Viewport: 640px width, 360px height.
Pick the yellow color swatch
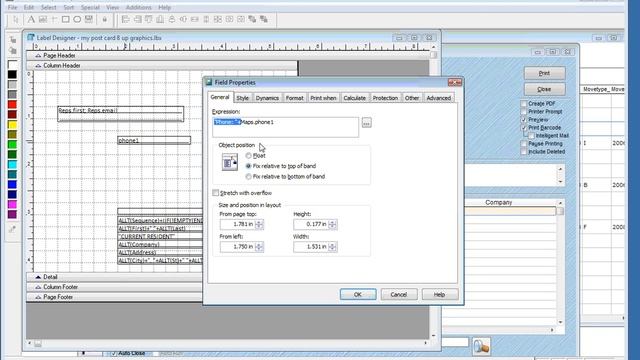[x=12, y=124]
